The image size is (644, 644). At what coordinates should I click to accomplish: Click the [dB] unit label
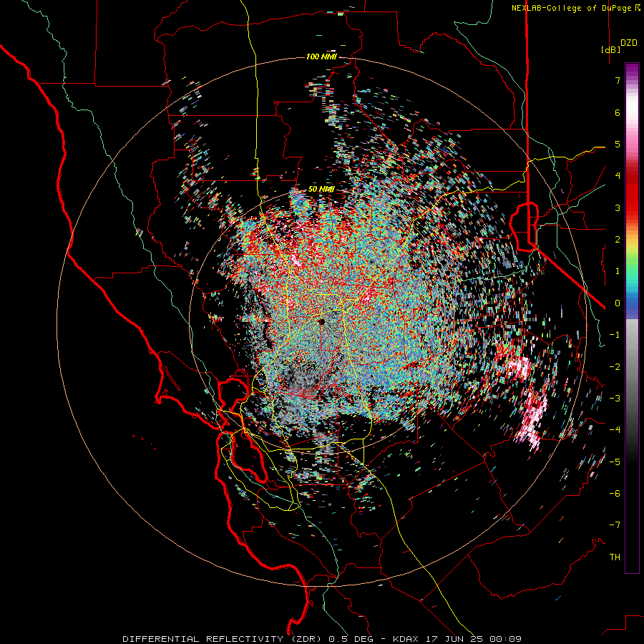(x=611, y=49)
